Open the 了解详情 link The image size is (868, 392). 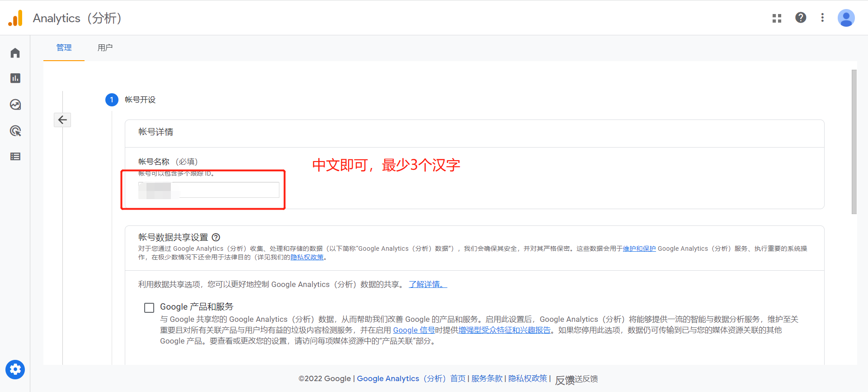coord(427,284)
